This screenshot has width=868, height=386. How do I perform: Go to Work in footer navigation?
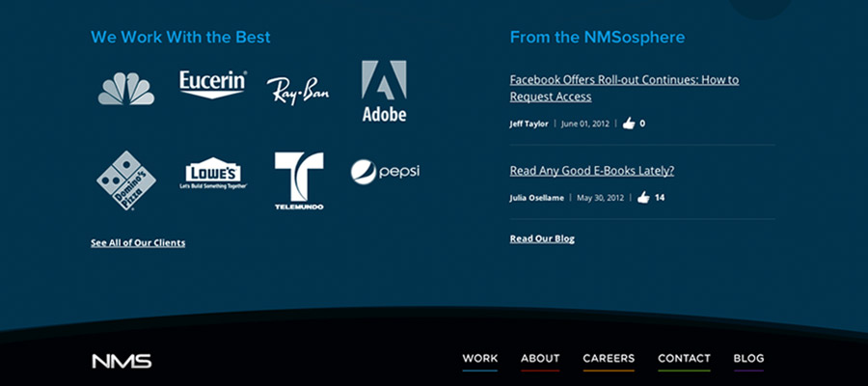point(480,358)
